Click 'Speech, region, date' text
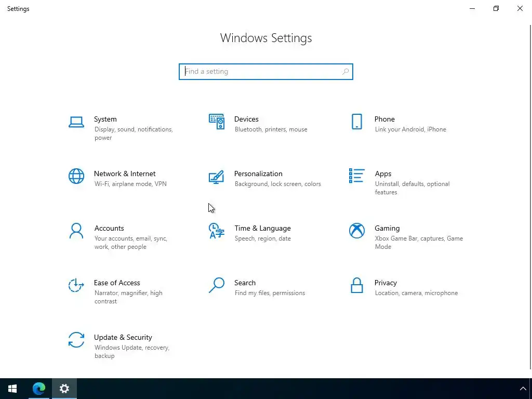 [262, 238]
